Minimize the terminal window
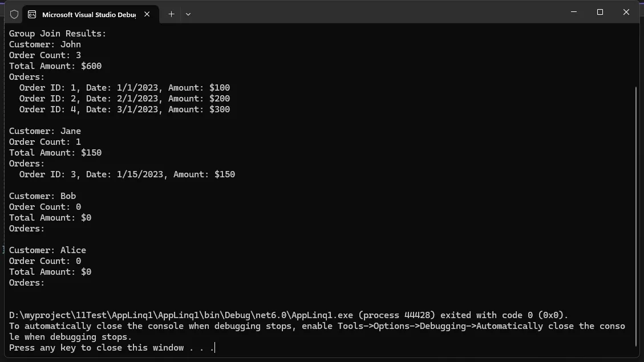The width and height of the screenshot is (644, 362). [574, 12]
